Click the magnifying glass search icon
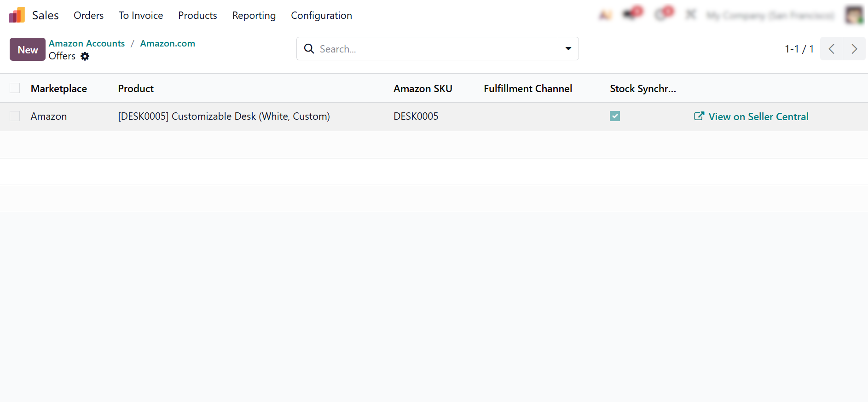868x402 pixels. (x=309, y=49)
